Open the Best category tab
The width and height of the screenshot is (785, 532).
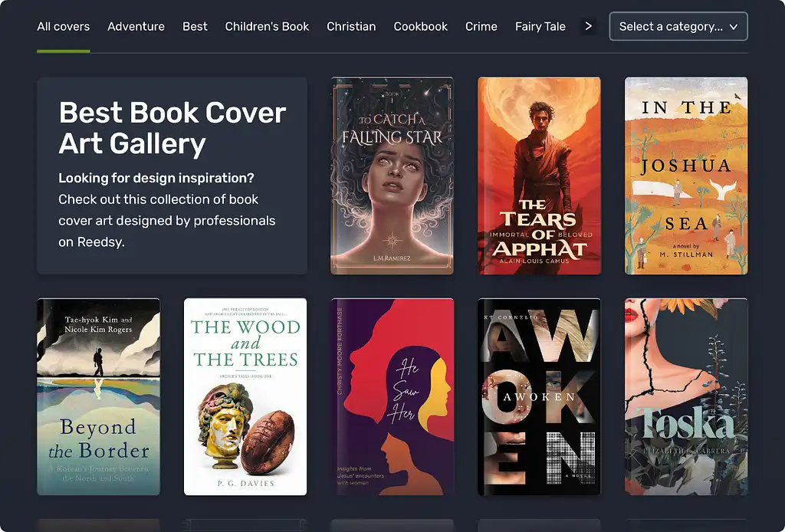195,26
